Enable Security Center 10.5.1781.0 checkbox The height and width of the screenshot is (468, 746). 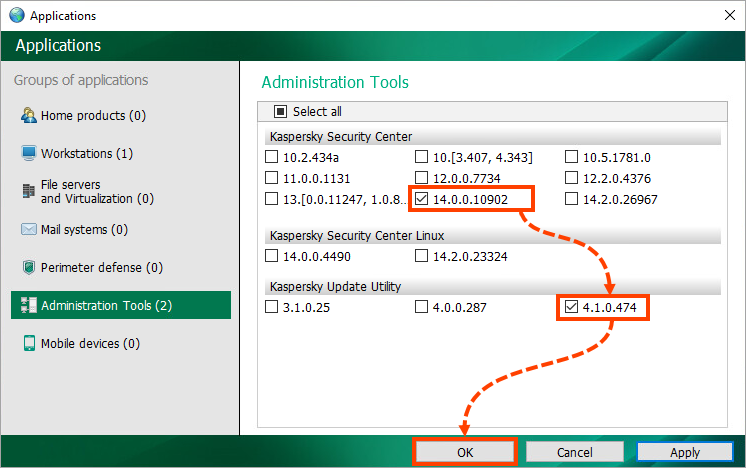click(x=571, y=157)
